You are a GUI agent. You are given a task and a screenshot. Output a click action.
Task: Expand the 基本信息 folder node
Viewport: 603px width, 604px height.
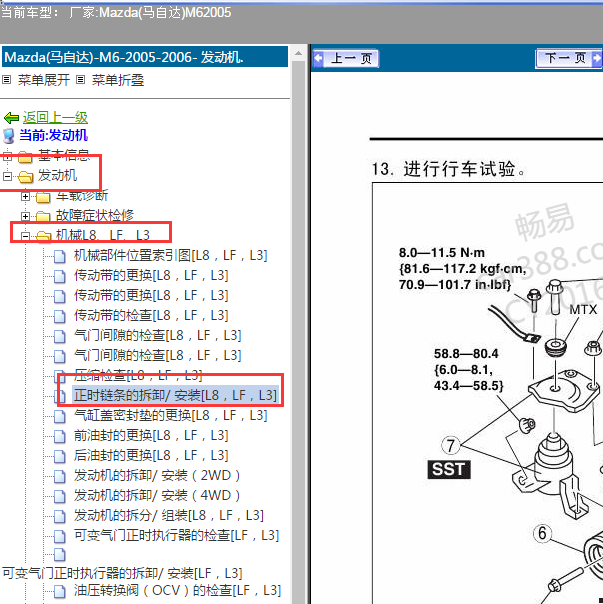click(7, 156)
